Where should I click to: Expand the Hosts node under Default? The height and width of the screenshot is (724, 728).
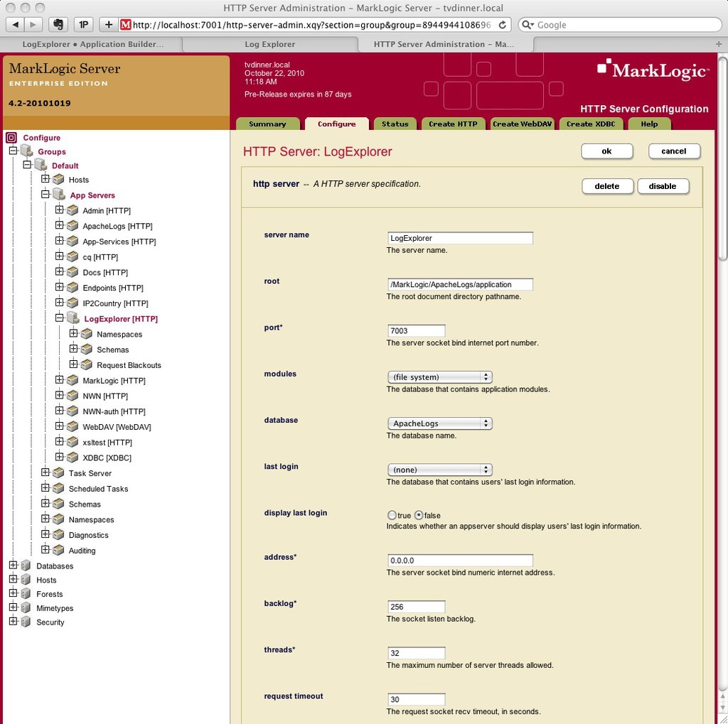(x=45, y=178)
